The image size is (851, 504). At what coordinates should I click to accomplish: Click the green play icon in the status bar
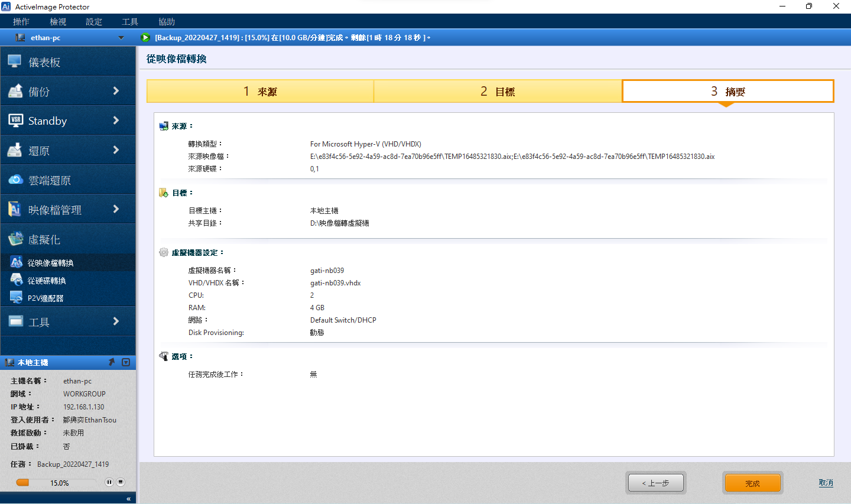145,38
